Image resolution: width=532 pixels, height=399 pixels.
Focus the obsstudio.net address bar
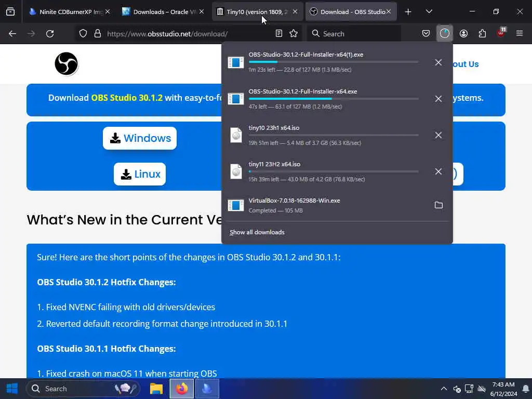pyautogui.click(x=188, y=34)
